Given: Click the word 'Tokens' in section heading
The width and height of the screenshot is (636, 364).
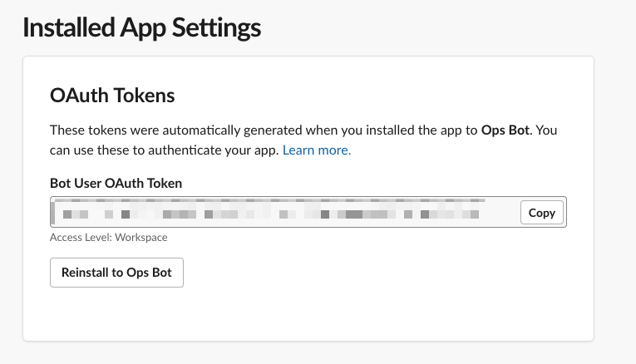Looking at the screenshot, I should 144,96.
